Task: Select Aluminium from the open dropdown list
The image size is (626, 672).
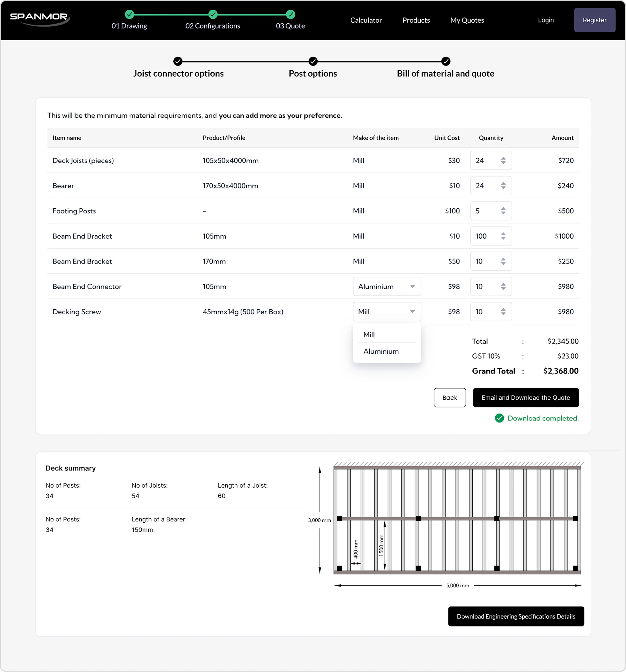Action: coord(381,351)
